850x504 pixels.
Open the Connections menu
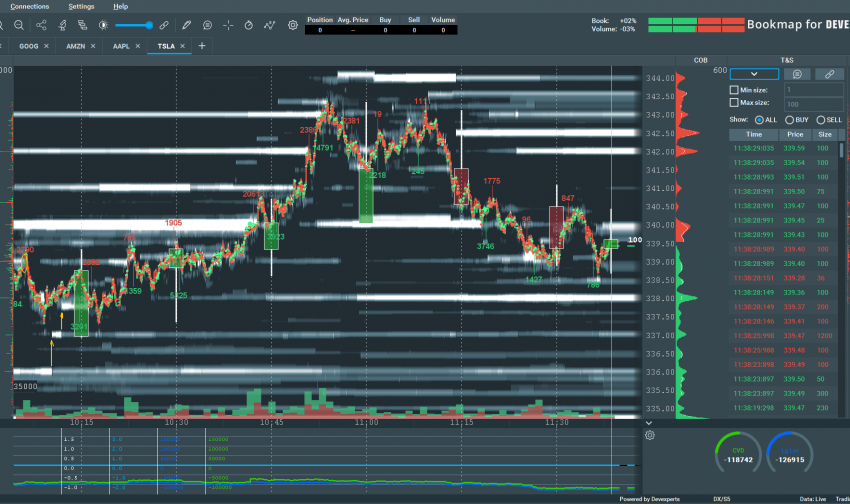29,7
